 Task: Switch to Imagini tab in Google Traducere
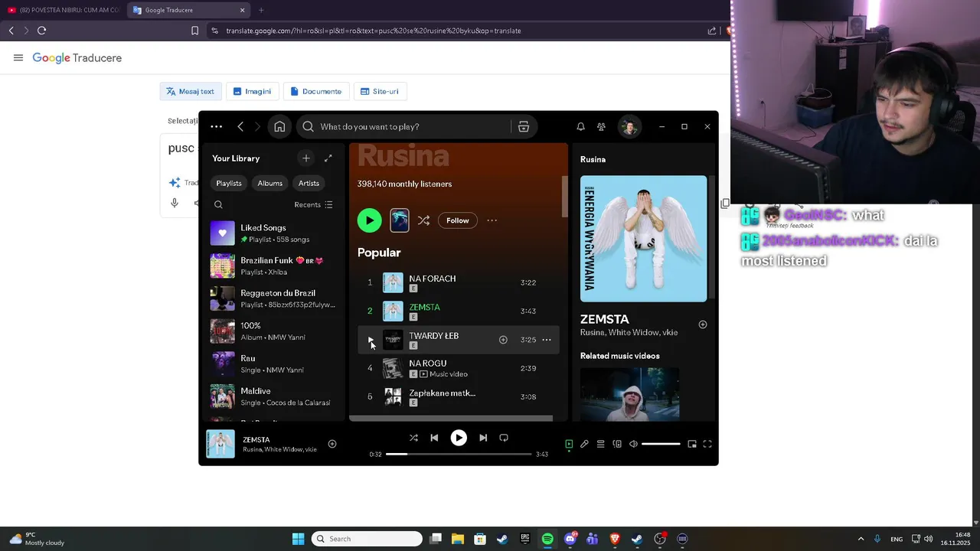(x=252, y=91)
